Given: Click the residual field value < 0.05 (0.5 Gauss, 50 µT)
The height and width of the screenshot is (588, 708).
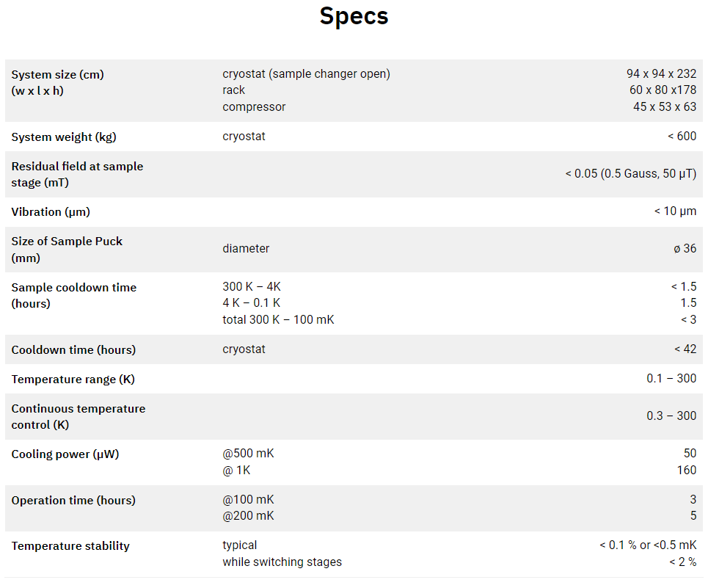Looking at the screenshot, I should coord(631,174).
